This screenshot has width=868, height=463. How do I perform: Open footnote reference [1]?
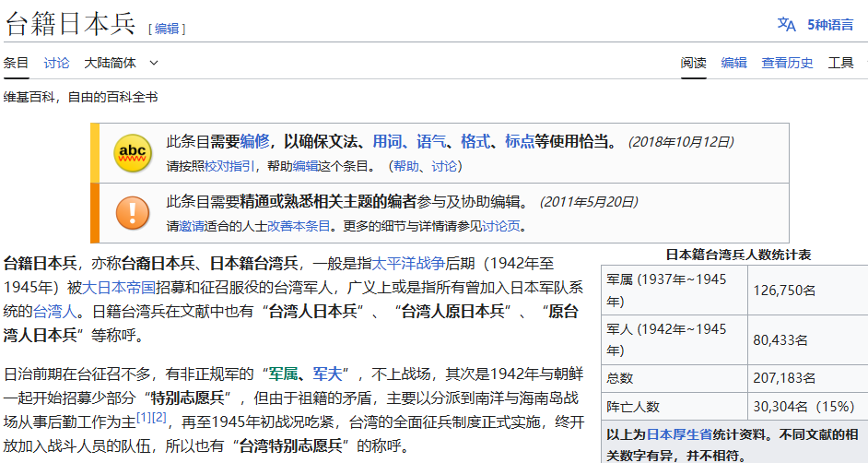[144, 417]
